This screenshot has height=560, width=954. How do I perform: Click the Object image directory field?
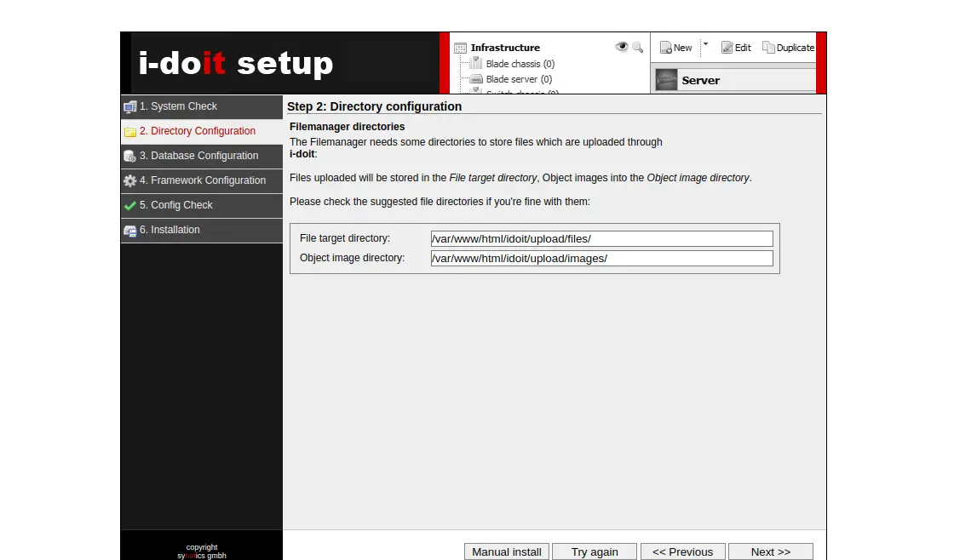pos(601,259)
